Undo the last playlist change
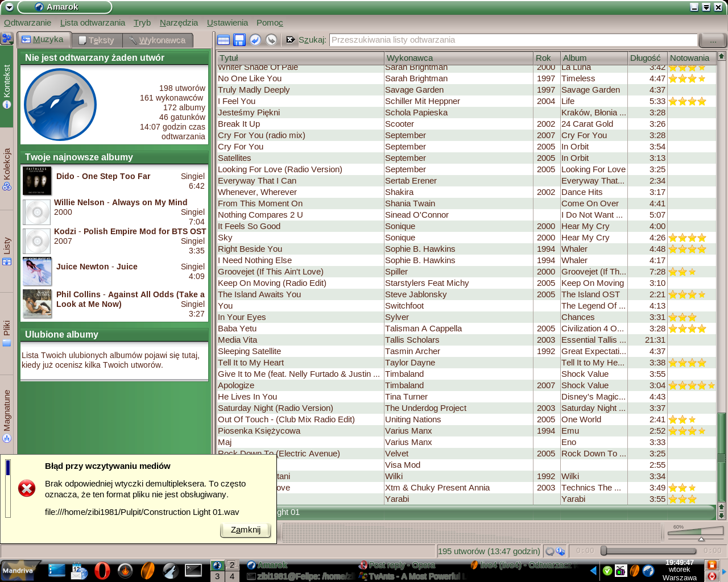The image size is (728, 582). tap(255, 40)
